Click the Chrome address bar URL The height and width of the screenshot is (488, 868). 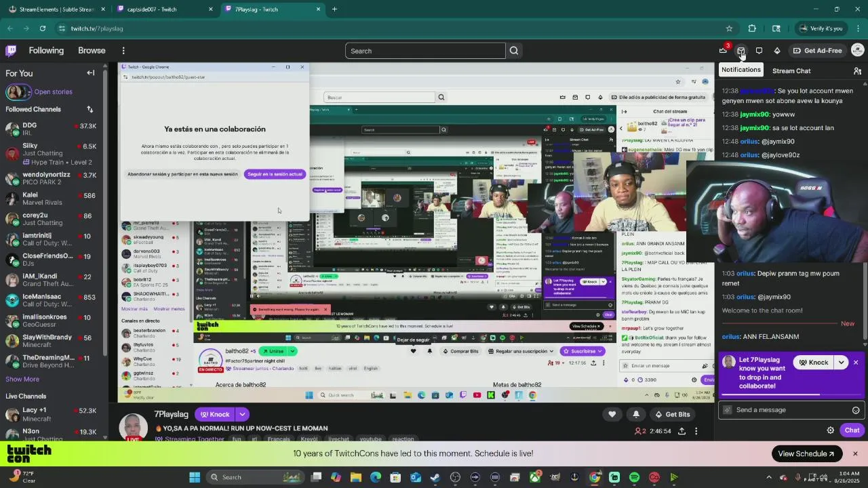coord(97,28)
